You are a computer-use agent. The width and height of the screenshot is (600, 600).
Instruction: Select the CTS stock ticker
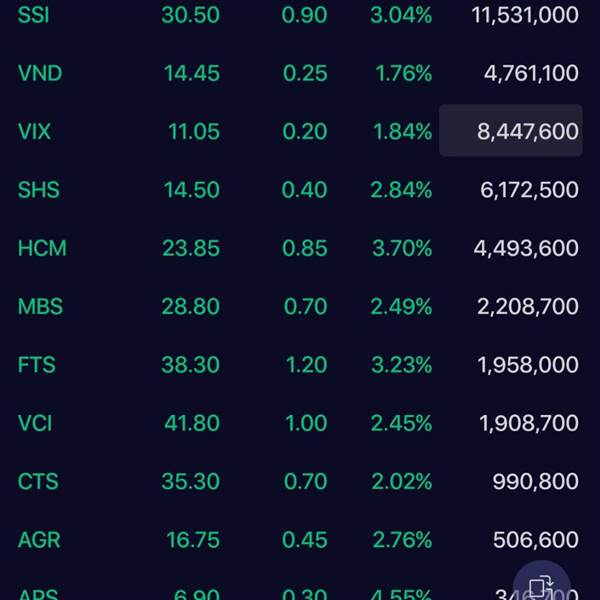pos(38,481)
